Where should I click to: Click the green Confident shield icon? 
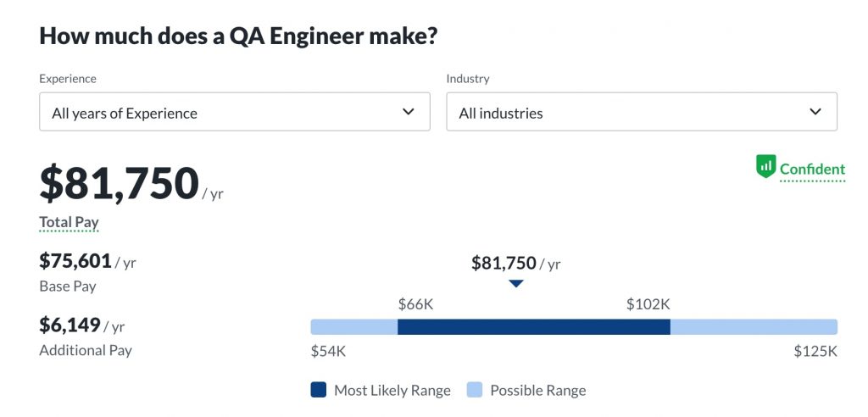pos(766,166)
